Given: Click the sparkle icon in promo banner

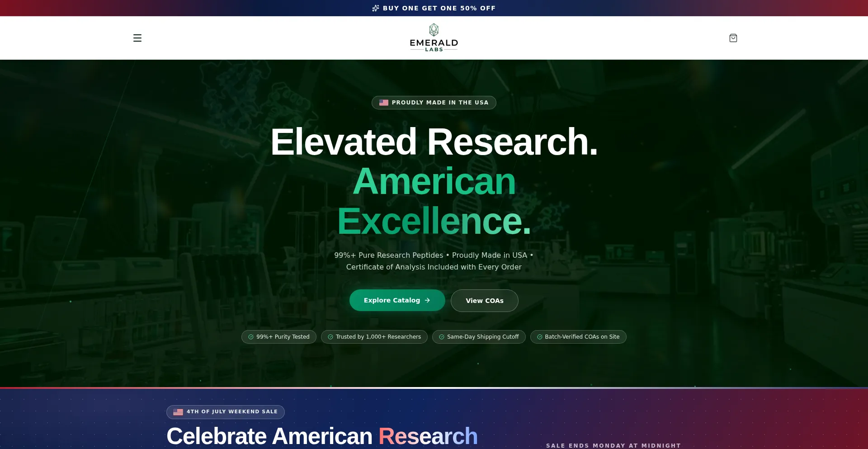Looking at the screenshot, I should click(x=376, y=8).
